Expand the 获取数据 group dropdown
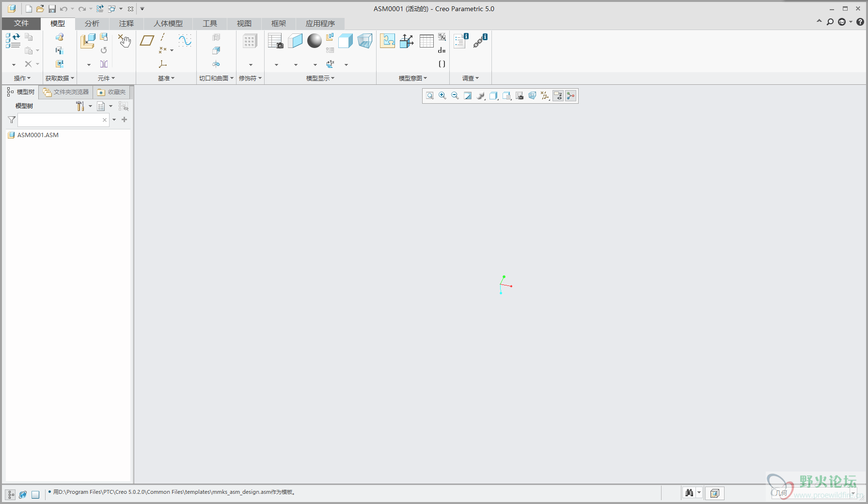This screenshot has width=868, height=504. pos(60,78)
